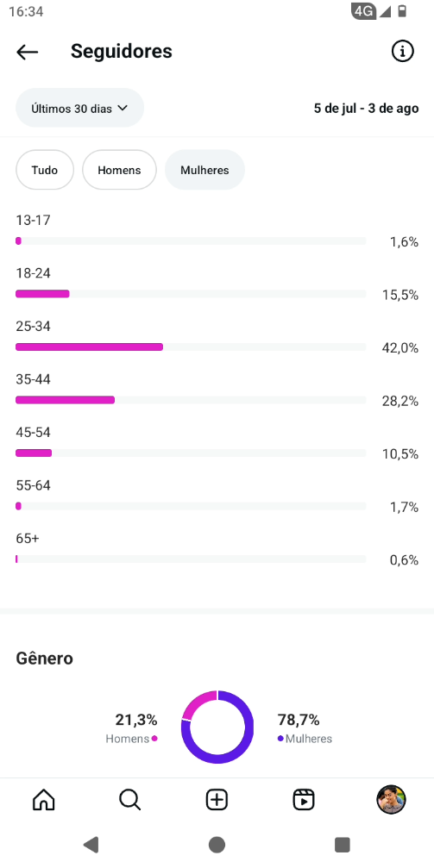The width and height of the screenshot is (434, 868).
Task: Tap Android recent apps square
Action: (x=343, y=844)
